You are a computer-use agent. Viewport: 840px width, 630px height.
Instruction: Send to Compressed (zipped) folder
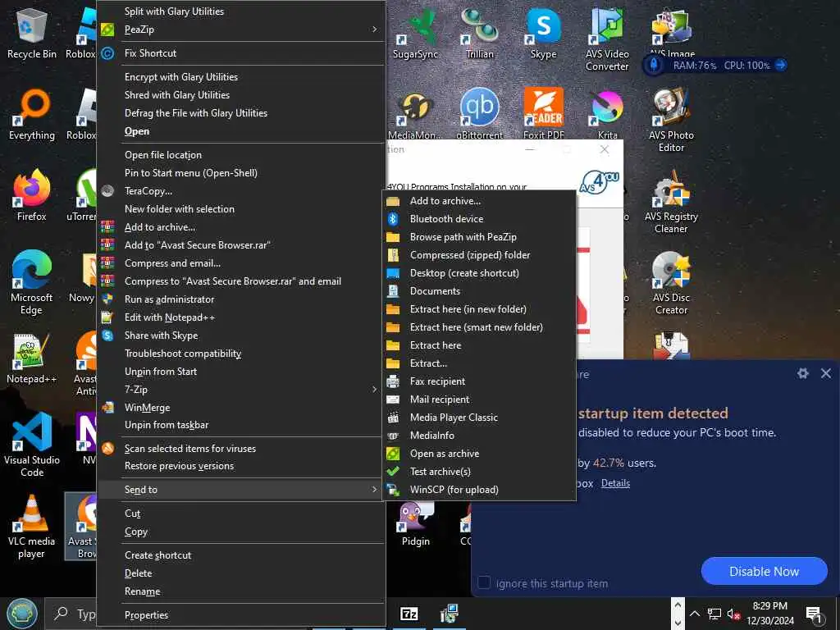click(x=479, y=255)
